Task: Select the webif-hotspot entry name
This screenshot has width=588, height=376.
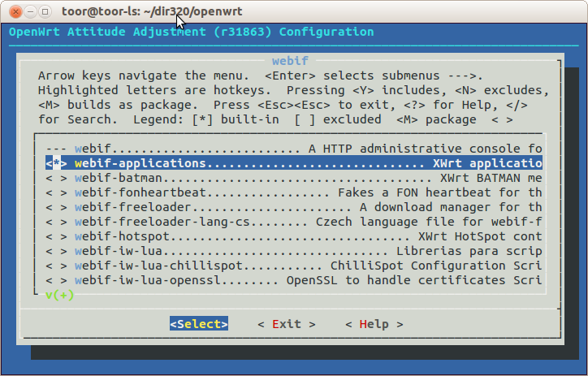Action: 123,236
